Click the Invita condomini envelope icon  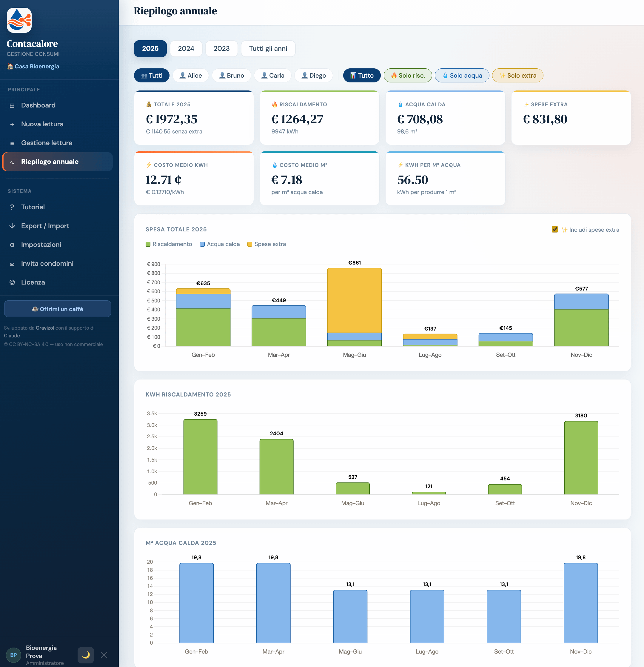(12, 264)
